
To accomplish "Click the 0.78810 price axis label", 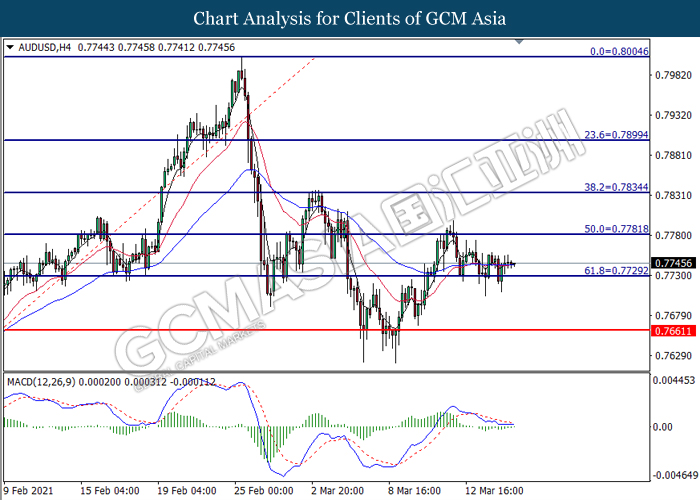I will [673, 155].
